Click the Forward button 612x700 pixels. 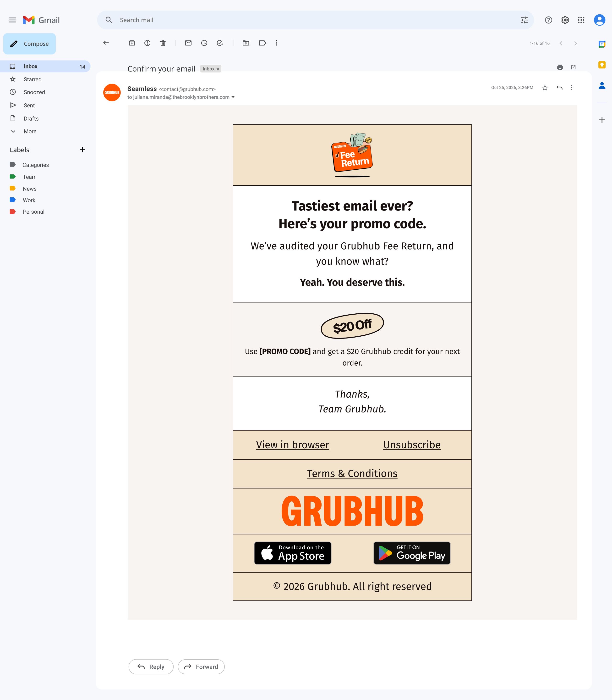[201, 667]
